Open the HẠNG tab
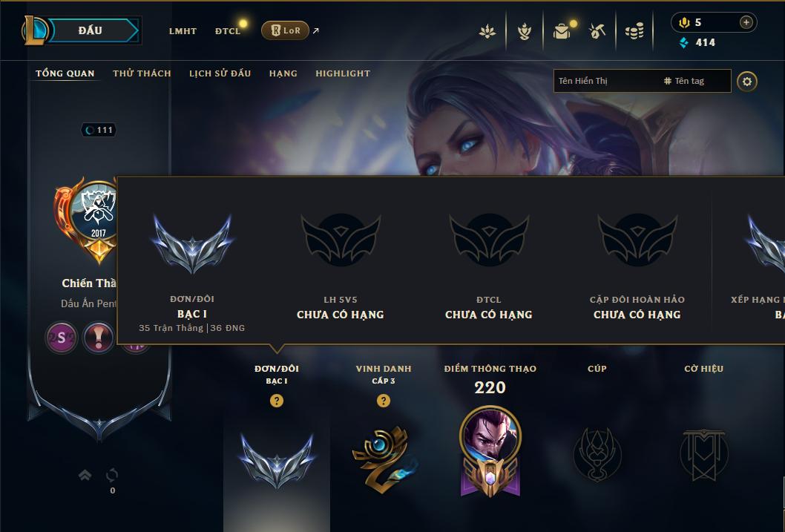The width and height of the screenshot is (785, 532). point(283,73)
